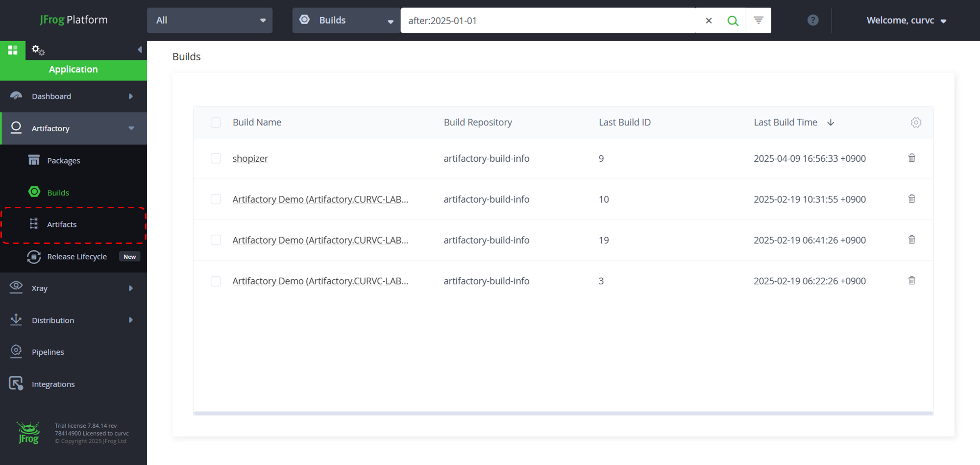Click the 2025-04-09 16:56:33 +0900 timestamp
Viewport: 980px width, 465px height.
point(809,158)
